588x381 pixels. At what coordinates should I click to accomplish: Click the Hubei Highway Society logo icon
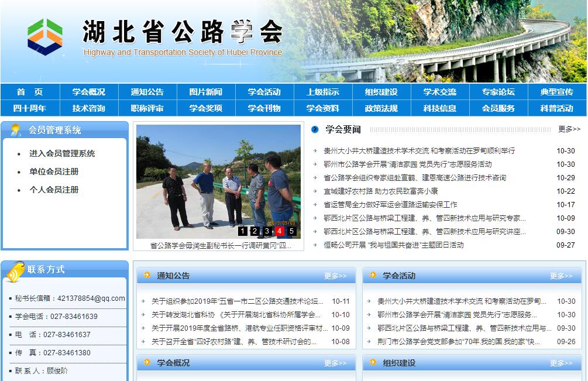pyautogui.click(x=45, y=37)
